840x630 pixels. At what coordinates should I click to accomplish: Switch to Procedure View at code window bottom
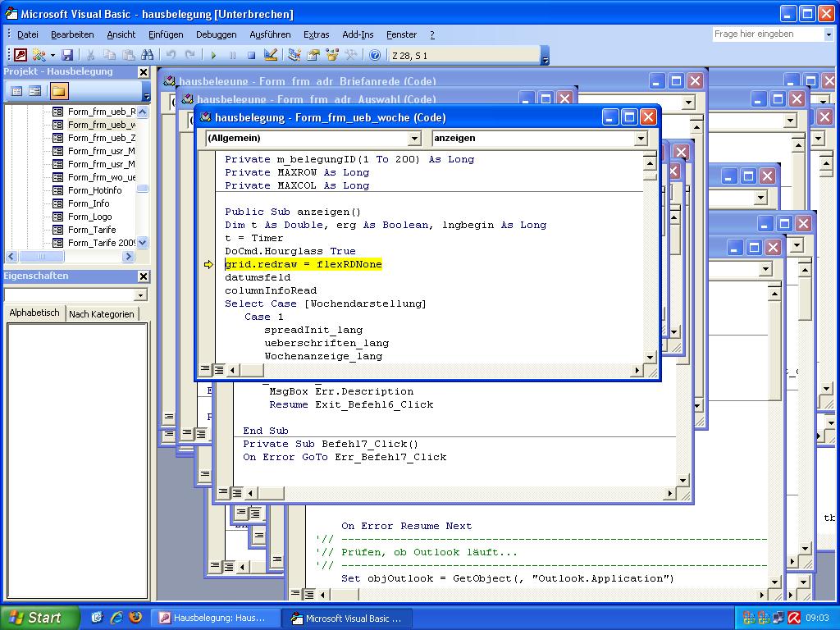tap(204, 369)
